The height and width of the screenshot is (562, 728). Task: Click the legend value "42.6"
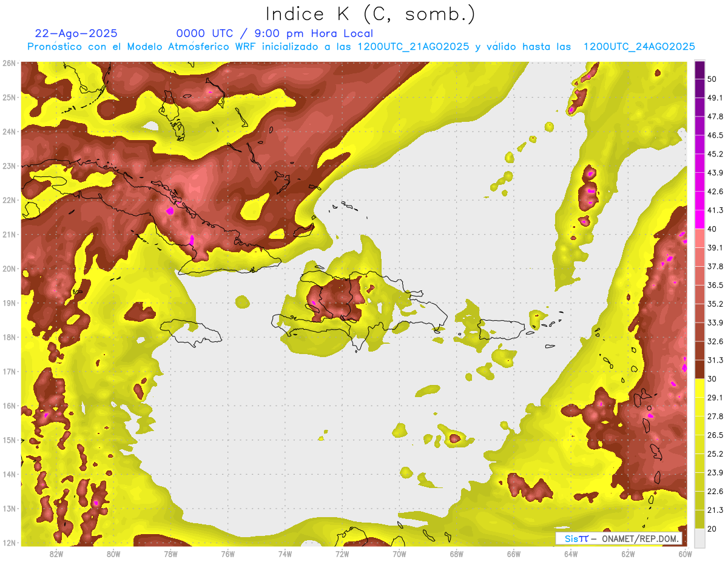[715, 192]
